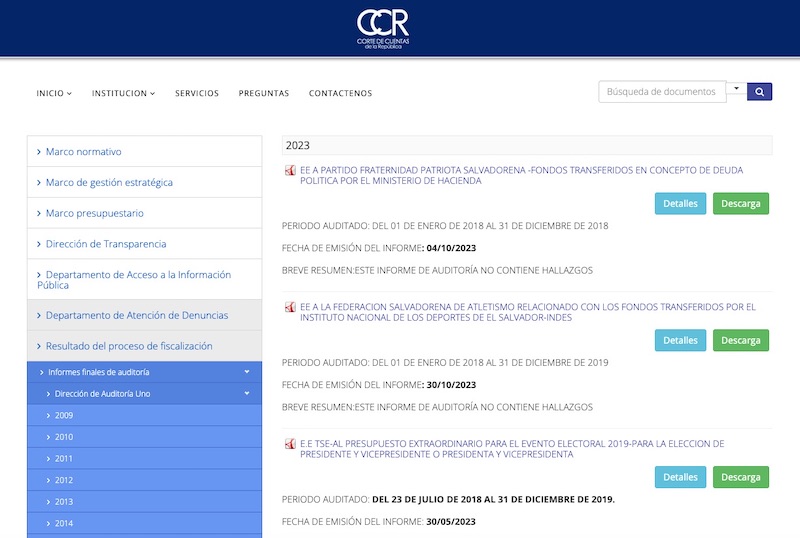Open the Partido Fraternidad Patriota Salvadorena report link
Image resolution: width=800 pixels, height=538 pixels.
(x=521, y=176)
